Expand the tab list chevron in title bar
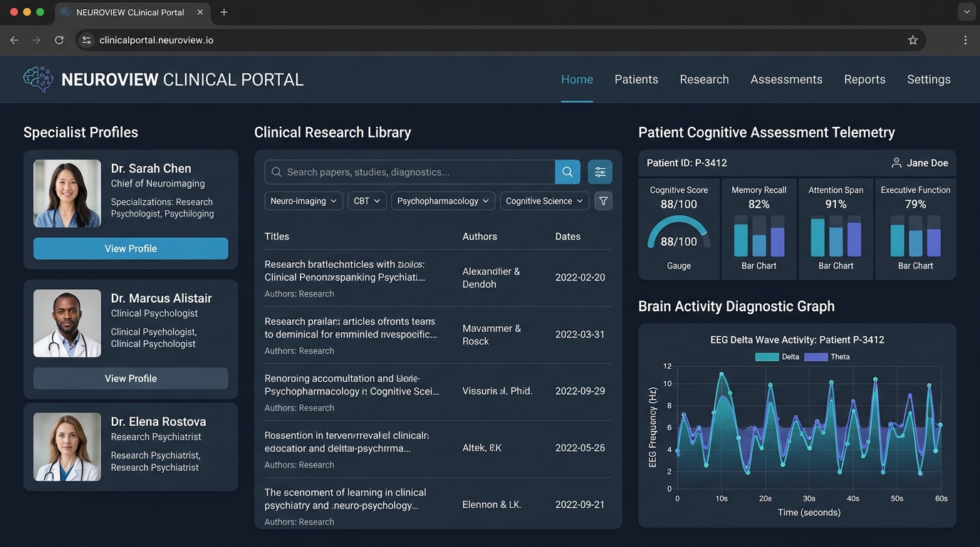Image resolution: width=980 pixels, height=547 pixels. tap(966, 12)
